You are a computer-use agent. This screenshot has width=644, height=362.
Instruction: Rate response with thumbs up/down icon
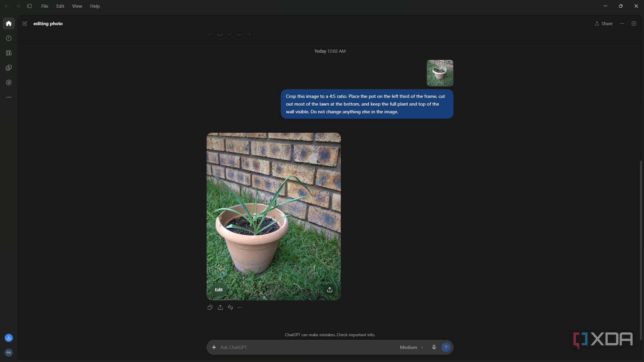tap(230, 307)
